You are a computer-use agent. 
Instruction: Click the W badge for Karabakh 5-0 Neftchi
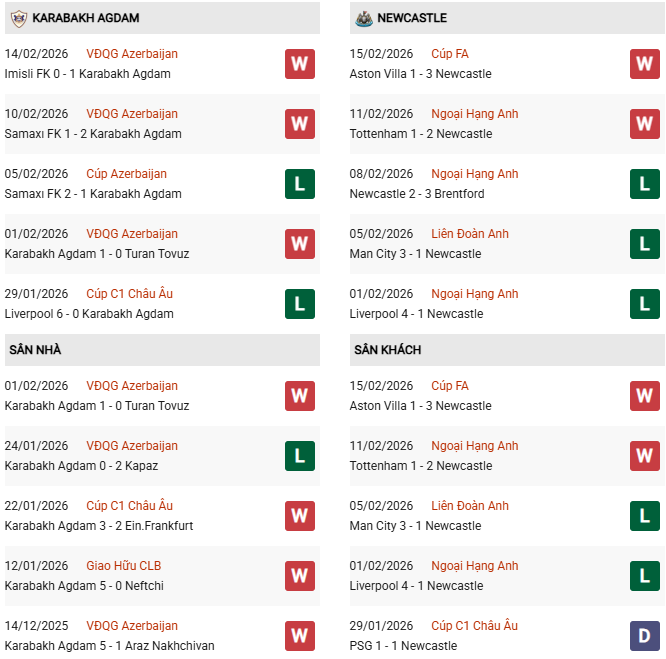(299, 576)
